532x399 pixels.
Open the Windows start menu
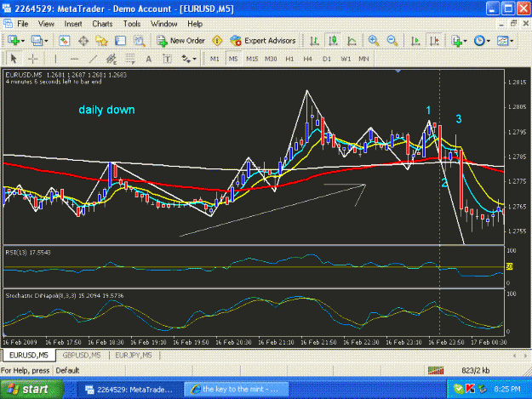[31, 389]
